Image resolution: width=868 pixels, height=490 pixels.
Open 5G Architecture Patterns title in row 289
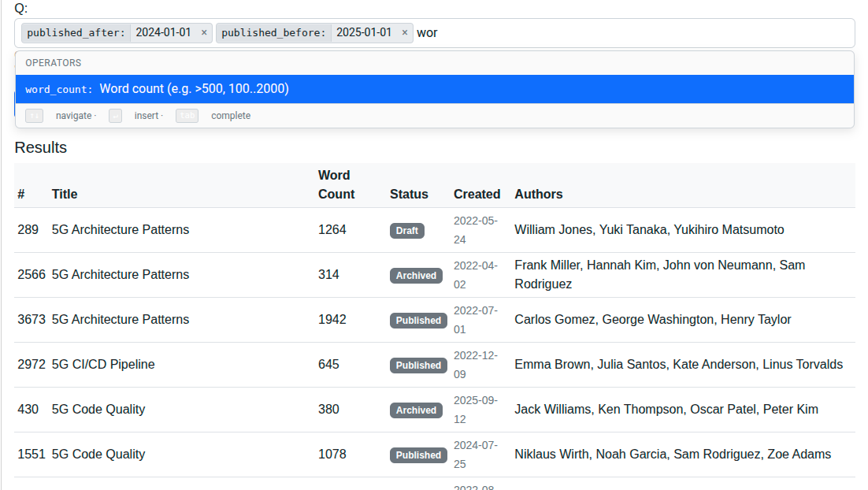tap(121, 230)
